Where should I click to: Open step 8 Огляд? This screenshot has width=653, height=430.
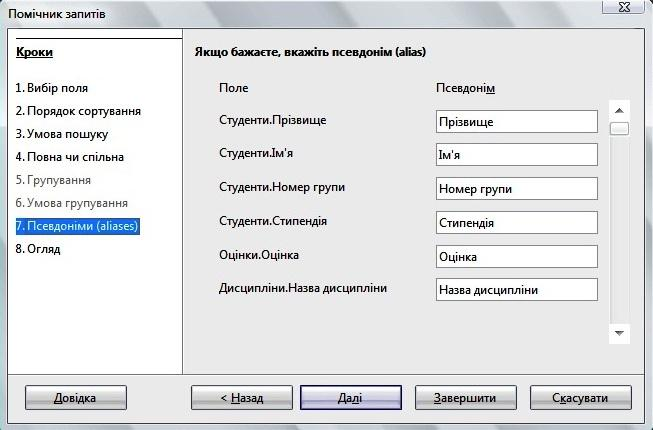[38, 249]
